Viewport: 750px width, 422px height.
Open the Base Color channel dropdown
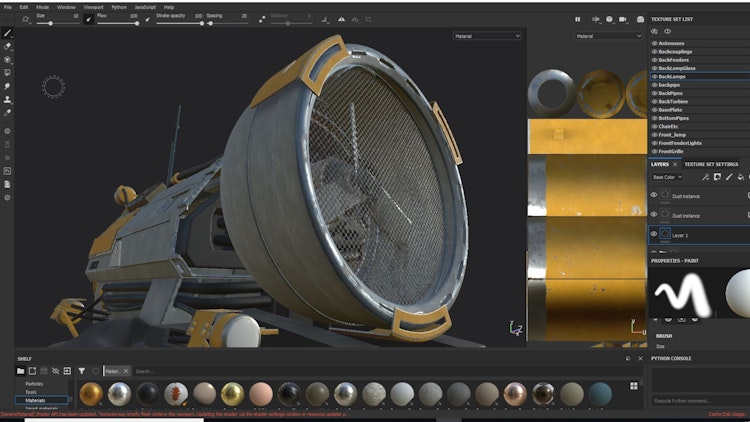point(667,177)
